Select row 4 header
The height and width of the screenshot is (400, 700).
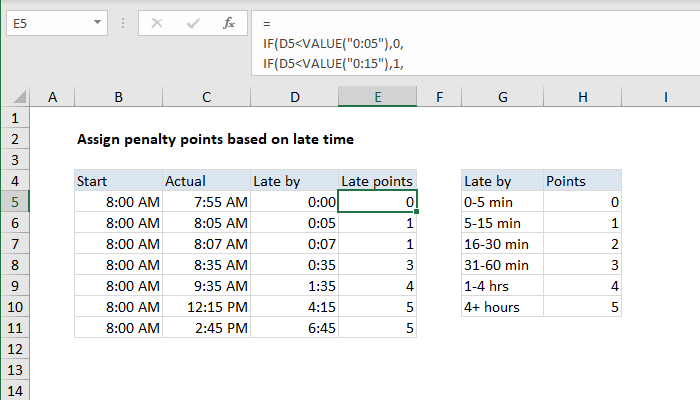click(x=15, y=181)
